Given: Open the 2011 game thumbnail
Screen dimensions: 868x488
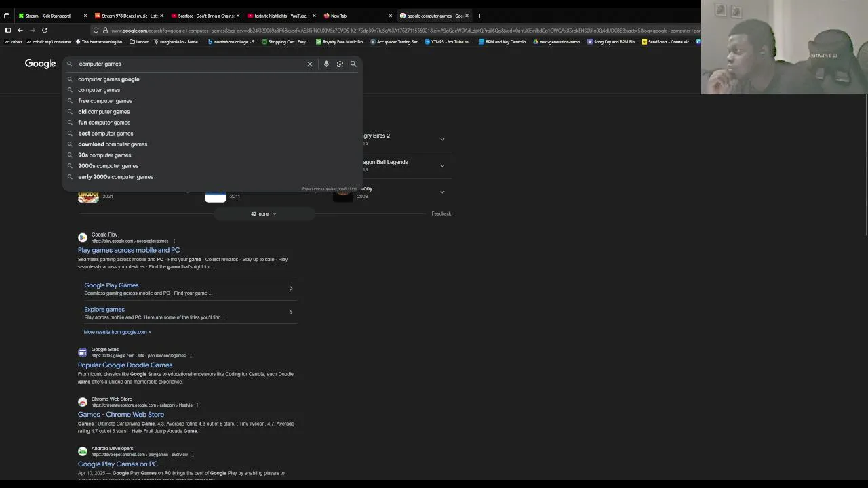Looking at the screenshot, I should pos(216,197).
